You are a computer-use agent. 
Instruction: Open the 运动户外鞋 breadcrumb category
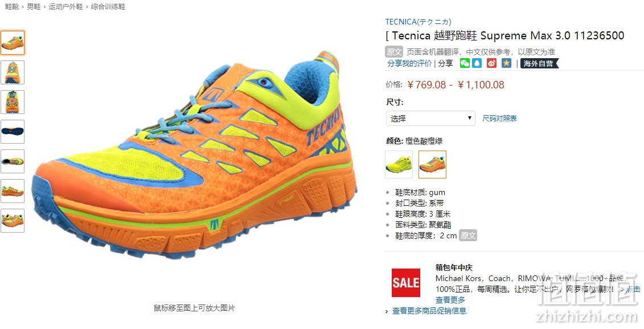(x=65, y=7)
